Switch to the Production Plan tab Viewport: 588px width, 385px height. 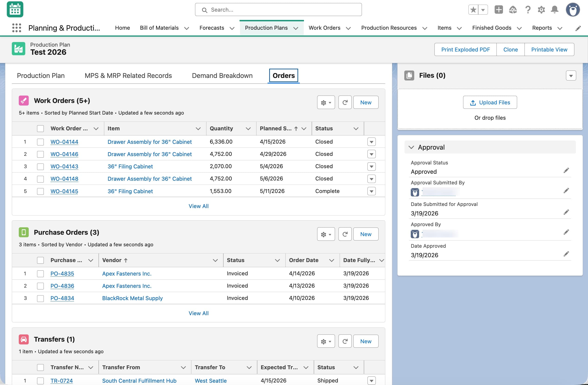coord(41,76)
